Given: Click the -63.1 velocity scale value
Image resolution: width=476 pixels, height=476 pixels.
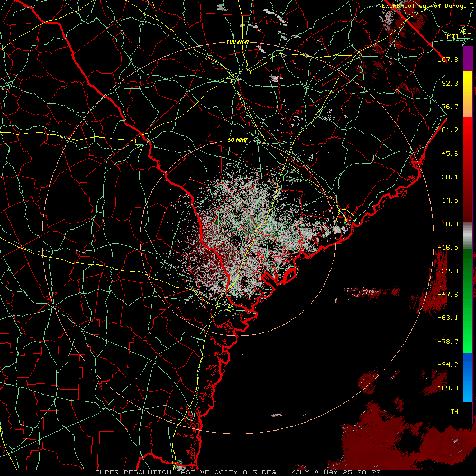Looking at the screenshot, I should [448, 318].
